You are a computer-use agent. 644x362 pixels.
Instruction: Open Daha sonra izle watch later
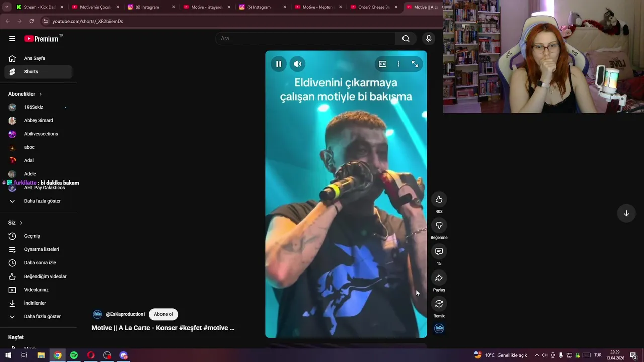click(38, 263)
